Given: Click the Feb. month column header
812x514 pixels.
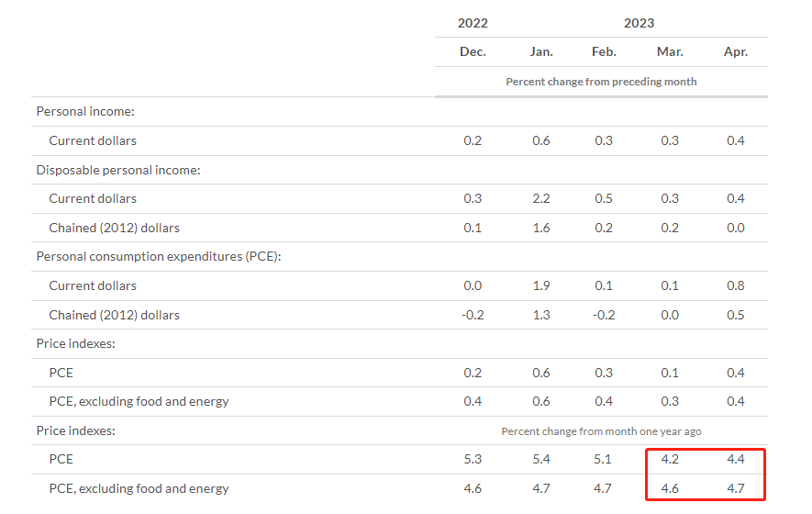Looking at the screenshot, I should pyautogui.click(x=604, y=52).
